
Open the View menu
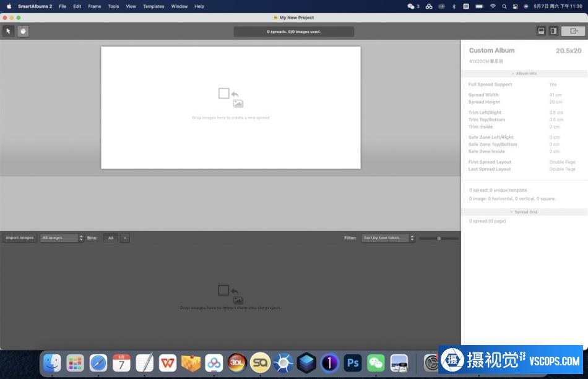pos(131,6)
